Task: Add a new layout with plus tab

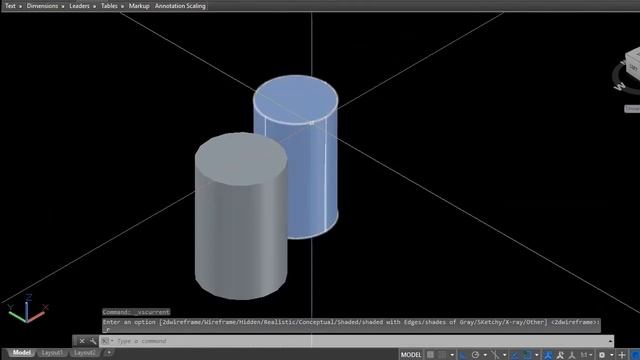Action: click(x=109, y=353)
